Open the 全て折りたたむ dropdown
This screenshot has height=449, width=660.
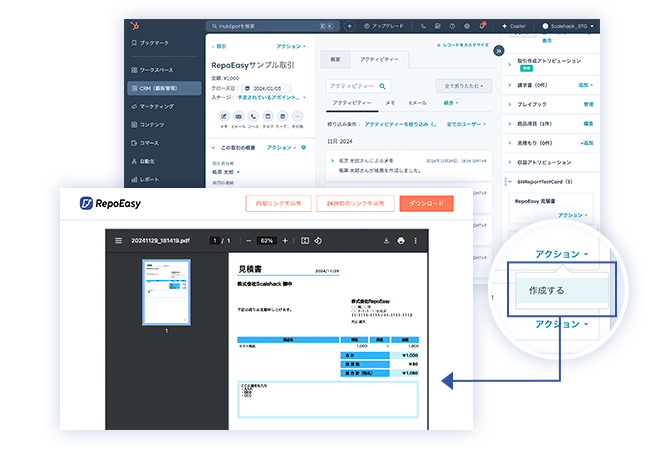point(464,86)
